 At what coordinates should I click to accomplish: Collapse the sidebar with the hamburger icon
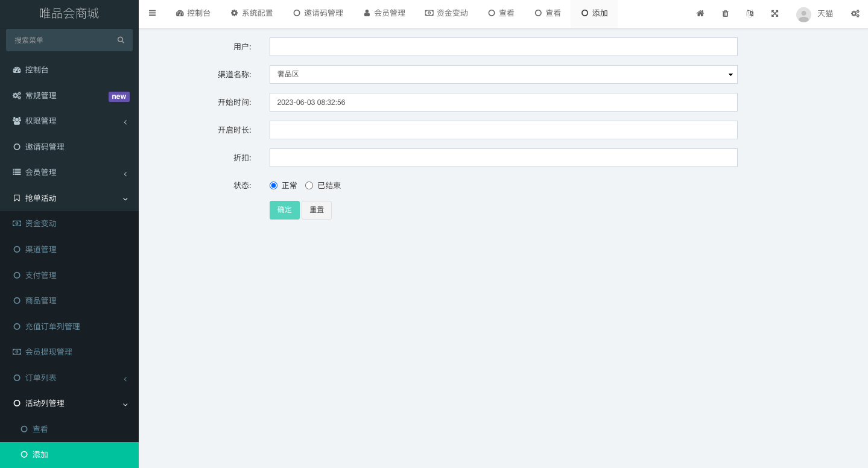click(152, 13)
